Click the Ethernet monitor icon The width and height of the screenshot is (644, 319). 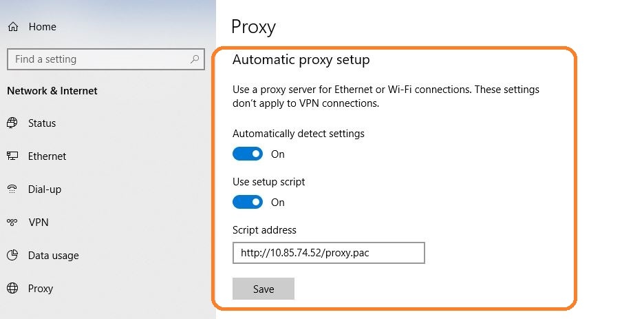click(12, 156)
